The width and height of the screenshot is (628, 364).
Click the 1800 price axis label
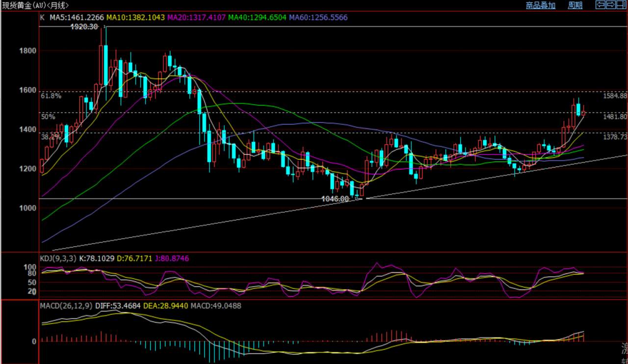click(28, 51)
